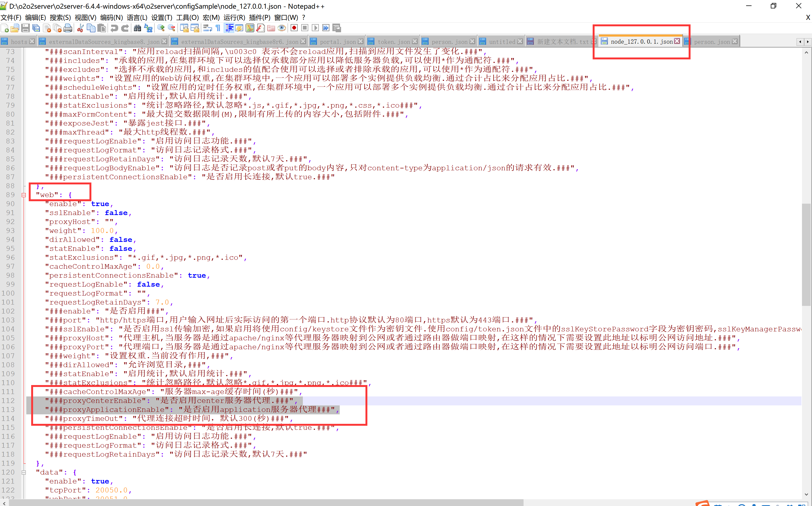Toggle the word wrap toolbar button
Image resolution: width=812 pixels, height=506 pixels.
(207, 28)
